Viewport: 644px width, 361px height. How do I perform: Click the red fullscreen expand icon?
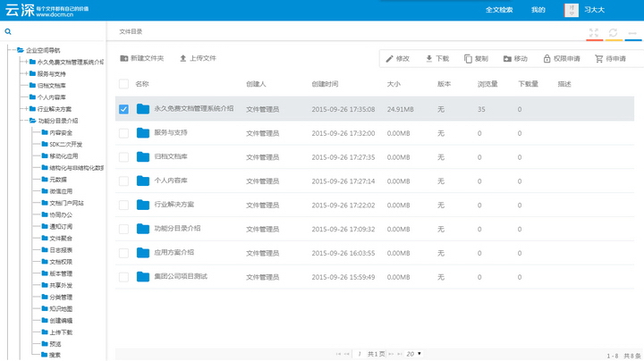point(593,33)
